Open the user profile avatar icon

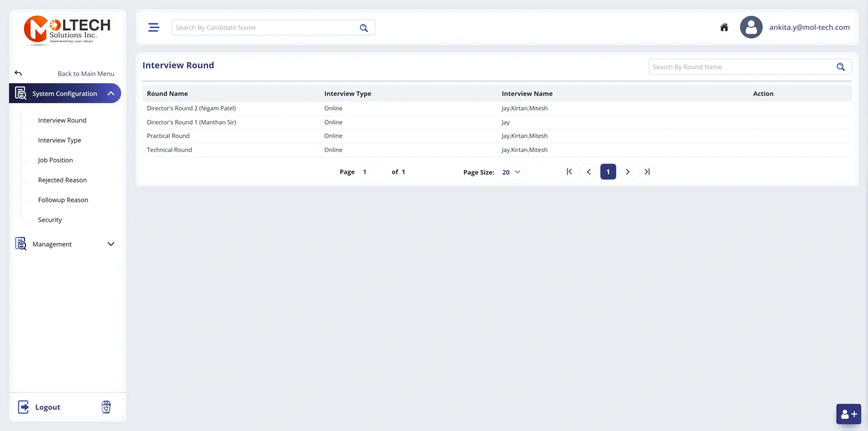tap(751, 27)
